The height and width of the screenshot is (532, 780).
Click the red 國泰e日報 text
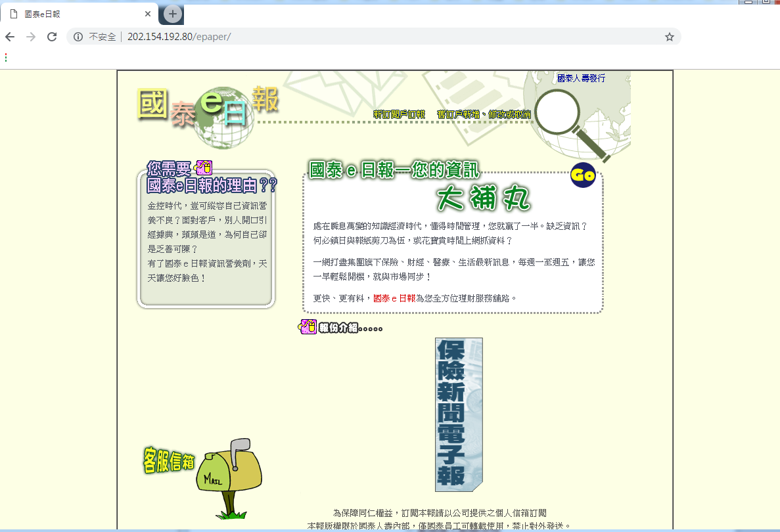394,298
